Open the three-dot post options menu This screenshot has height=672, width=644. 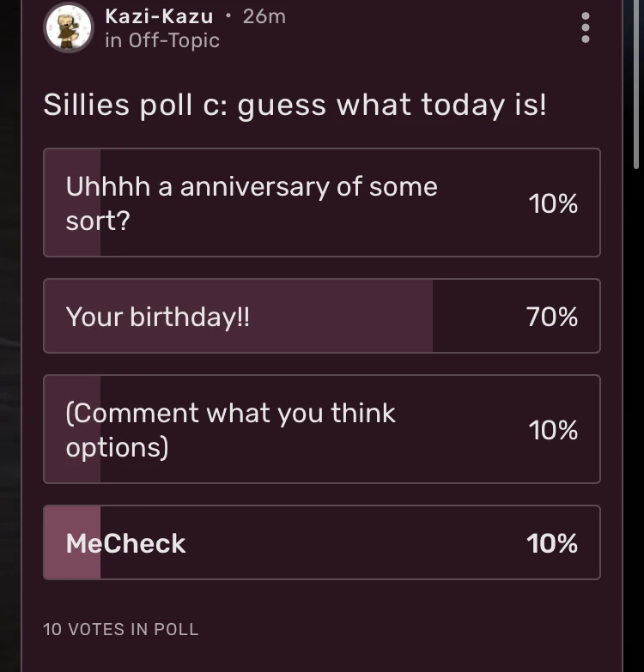point(586,27)
